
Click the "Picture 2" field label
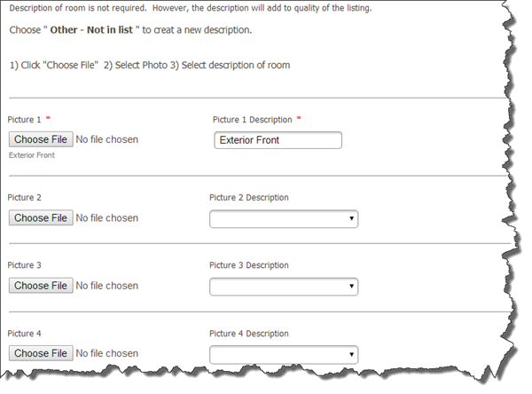pos(24,198)
